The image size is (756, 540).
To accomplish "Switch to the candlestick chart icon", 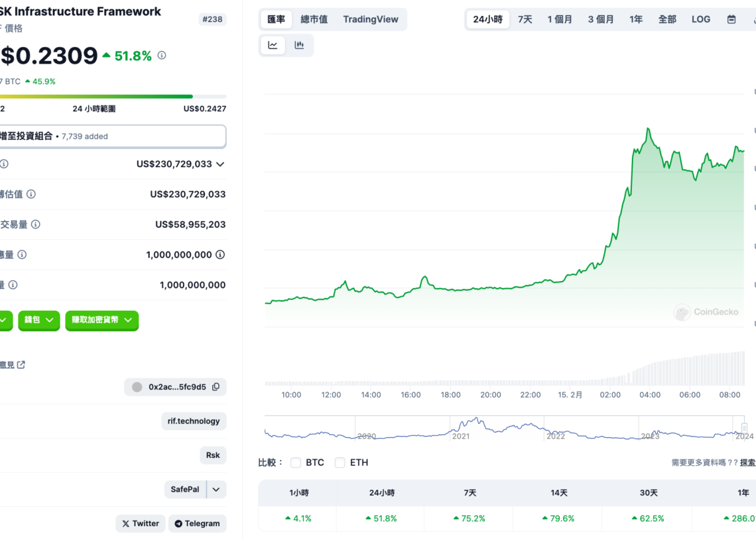I will [298, 44].
